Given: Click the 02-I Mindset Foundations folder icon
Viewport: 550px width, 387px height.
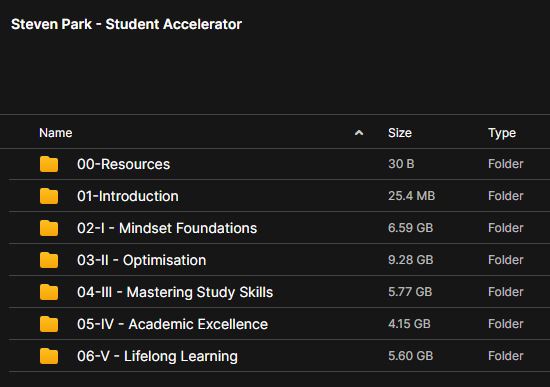Looking at the screenshot, I should click(x=49, y=228).
